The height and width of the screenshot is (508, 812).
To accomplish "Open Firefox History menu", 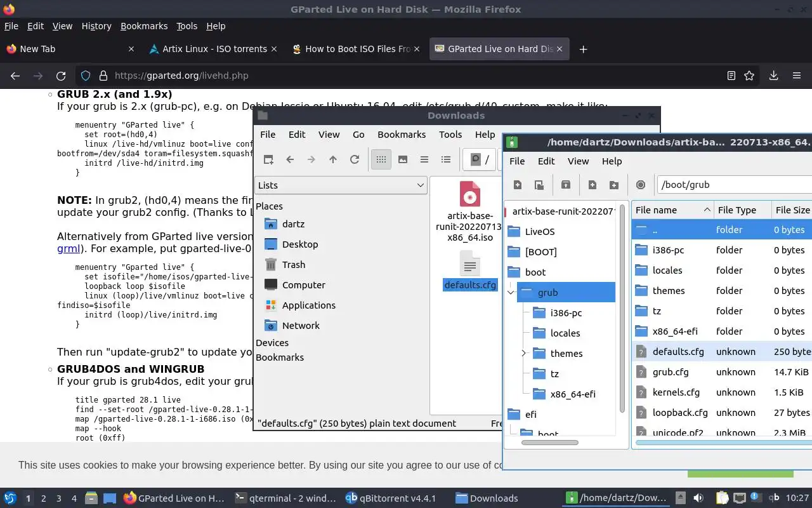I will click(x=96, y=26).
